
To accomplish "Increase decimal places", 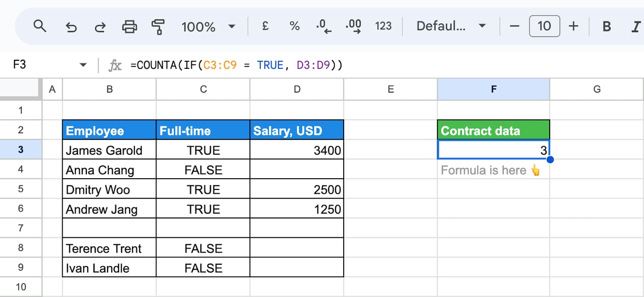I will 354,26.
